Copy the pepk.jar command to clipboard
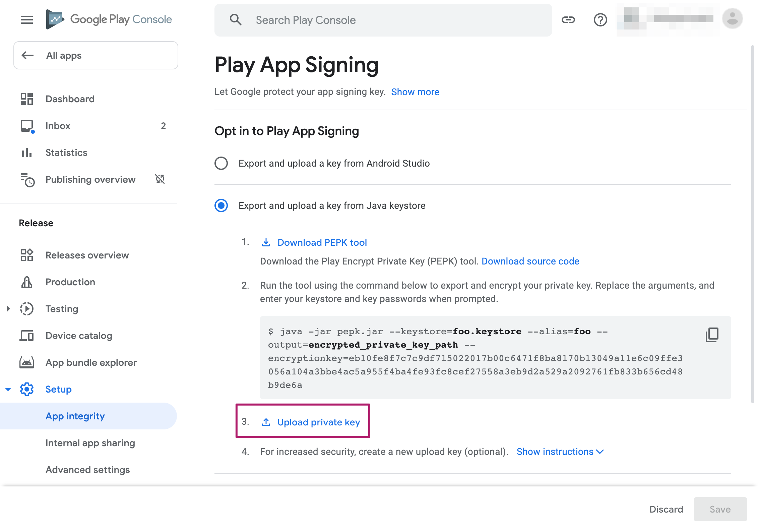758x532 pixels. 712,335
